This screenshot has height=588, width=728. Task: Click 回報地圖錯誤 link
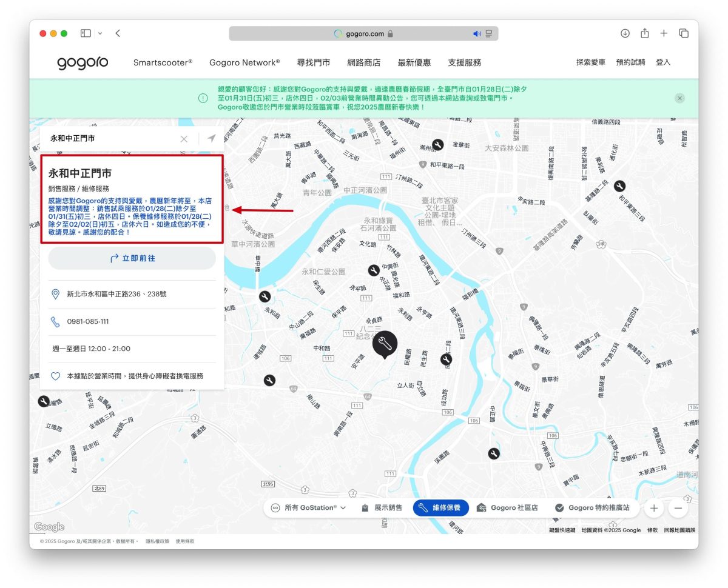679,530
